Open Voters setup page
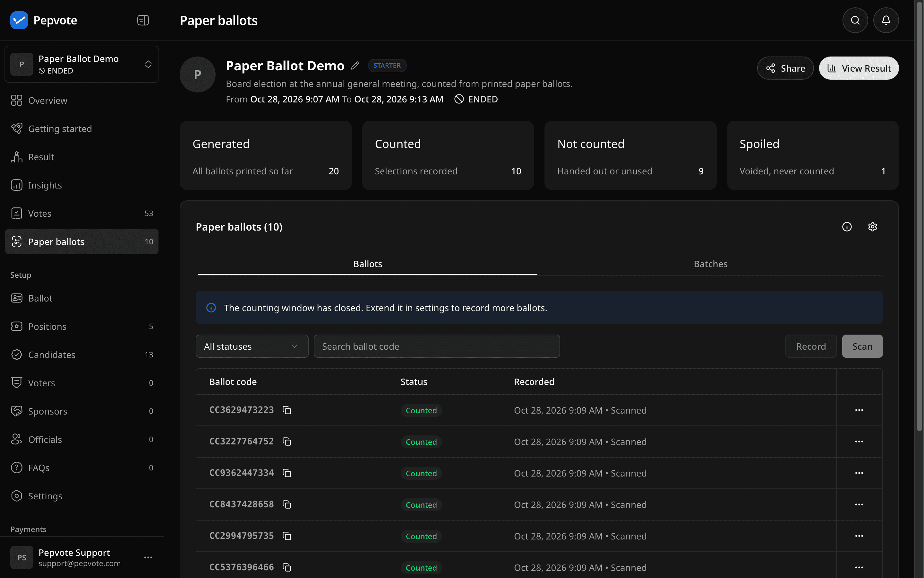 pos(82,383)
